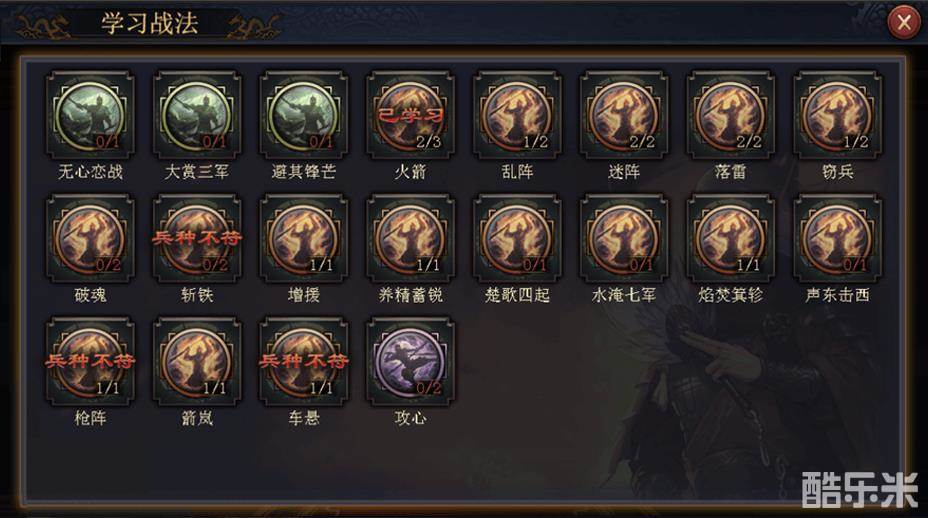Close the 学习战法 window

904,23
